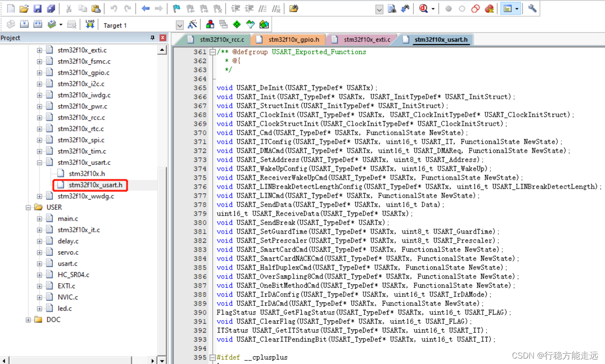605x364 pixels.
Task: Navigate forwards with the right arrow
Action: pos(159,9)
